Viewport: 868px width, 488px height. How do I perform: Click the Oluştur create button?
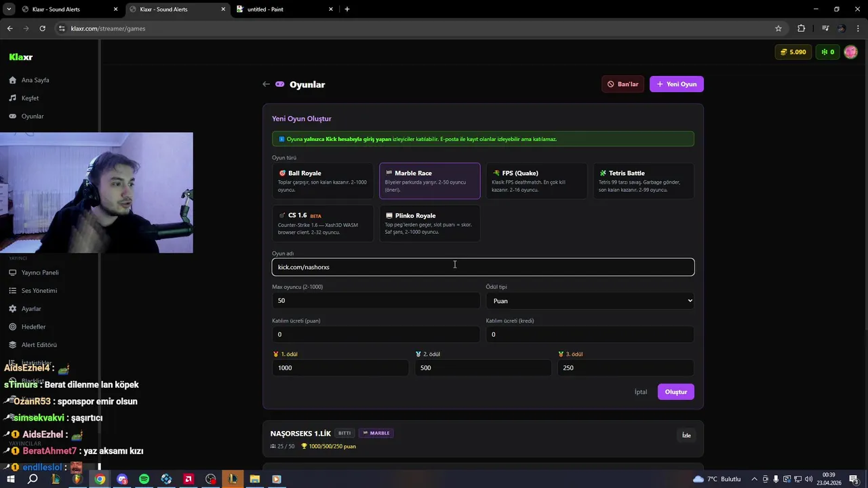coord(676,392)
